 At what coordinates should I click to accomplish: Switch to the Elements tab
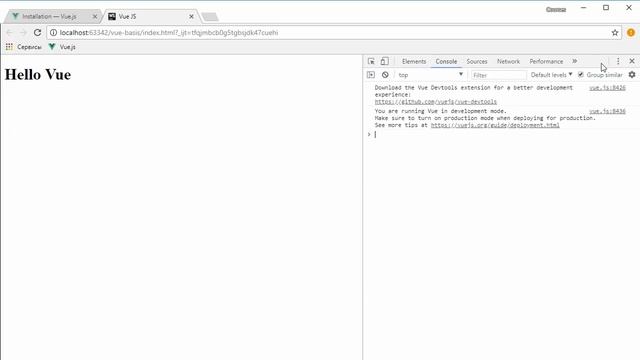[414, 62]
